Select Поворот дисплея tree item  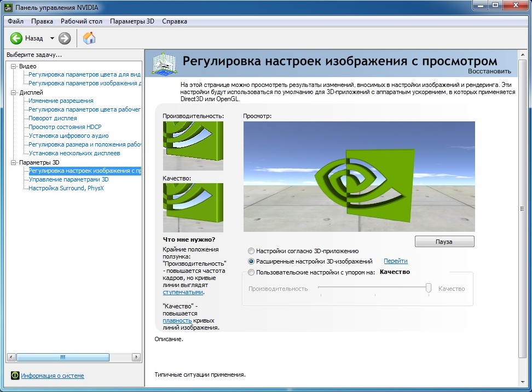point(53,118)
